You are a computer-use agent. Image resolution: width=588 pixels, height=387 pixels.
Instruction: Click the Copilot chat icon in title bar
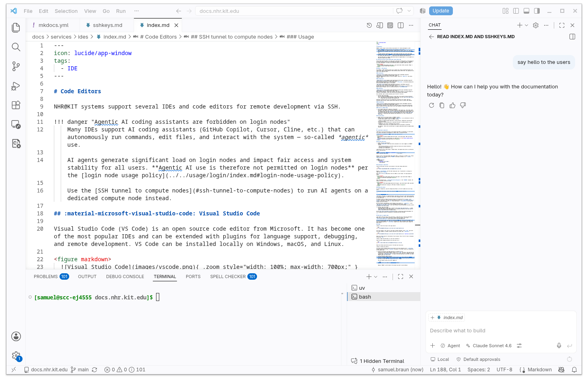coord(399,11)
